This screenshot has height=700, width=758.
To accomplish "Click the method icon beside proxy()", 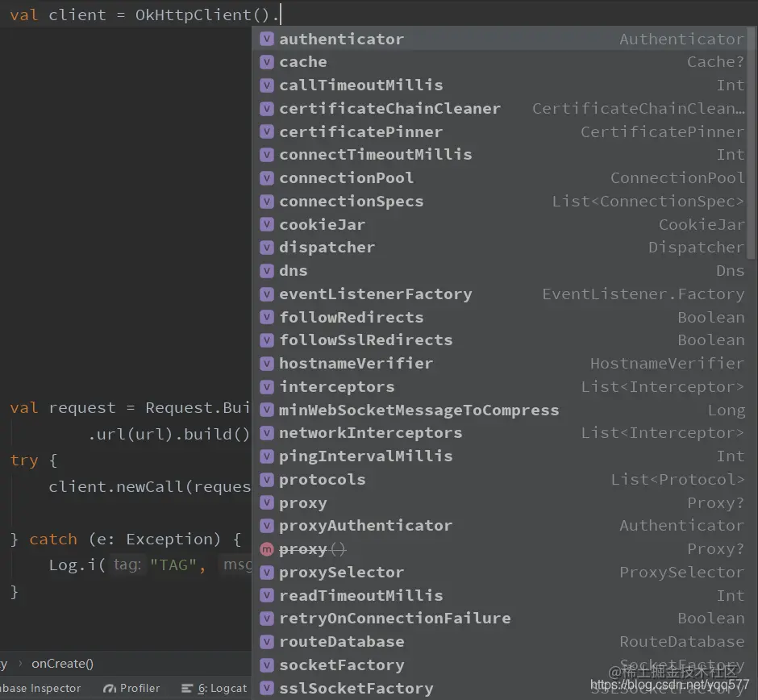I will 267,549.
